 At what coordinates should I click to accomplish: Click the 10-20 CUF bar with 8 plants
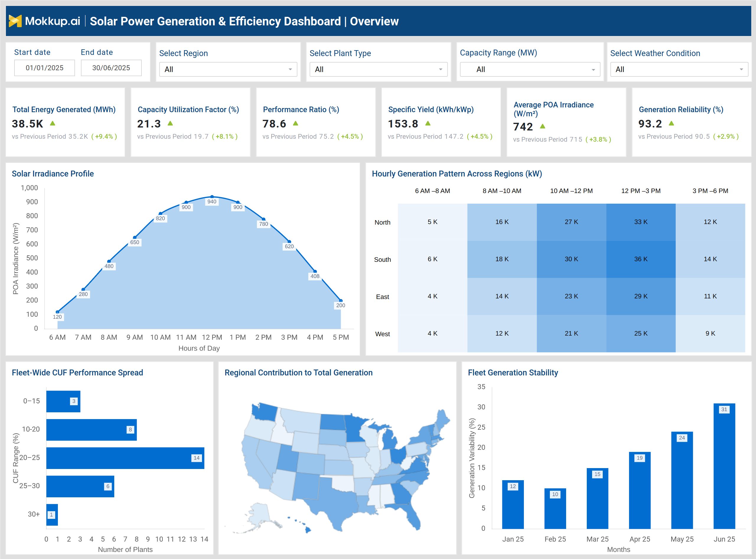pos(92,430)
